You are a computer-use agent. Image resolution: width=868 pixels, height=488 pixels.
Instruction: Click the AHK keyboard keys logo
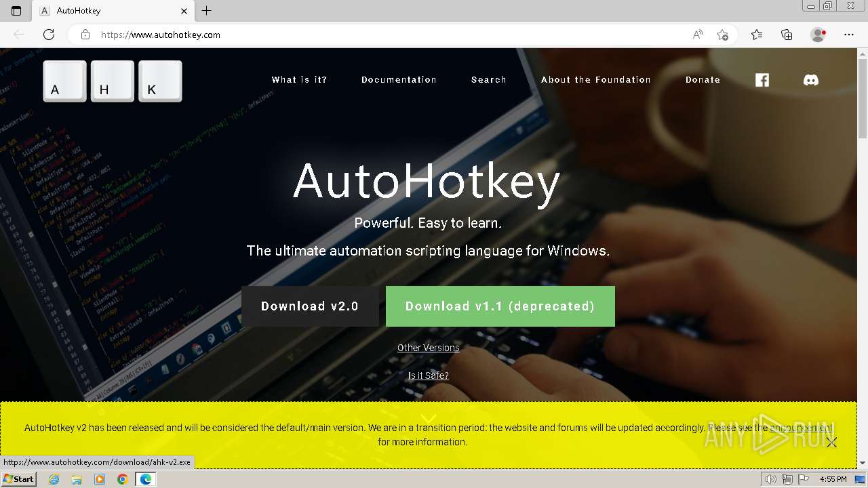click(113, 81)
